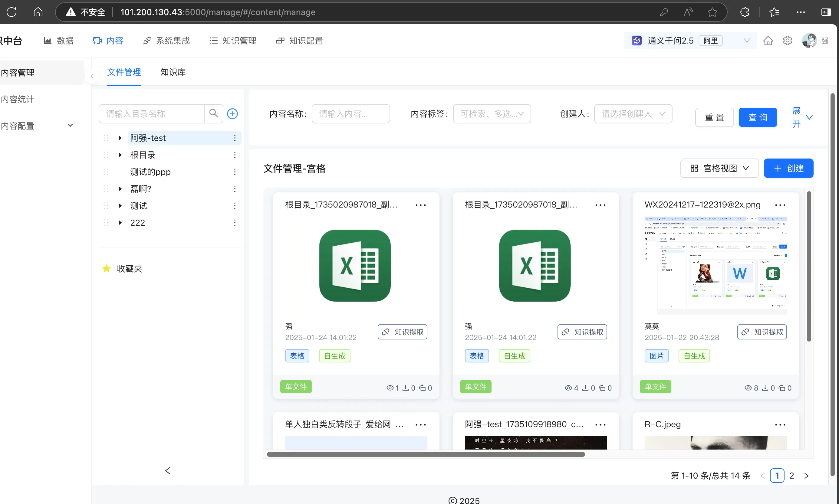Open more options for 阿强-test folder
The height and width of the screenshot is (504, 839).
pyautogui.click(x=234, y=138)
